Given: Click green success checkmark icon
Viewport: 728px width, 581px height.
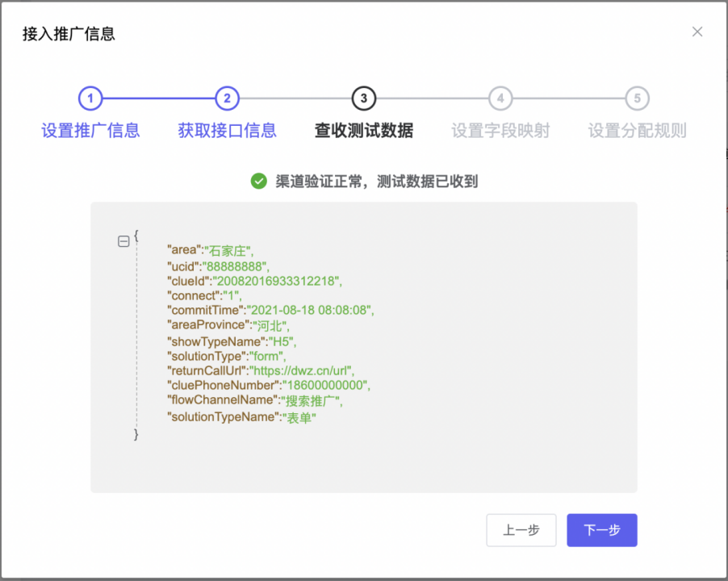Looking at the screenshot, I should (258, 181).
